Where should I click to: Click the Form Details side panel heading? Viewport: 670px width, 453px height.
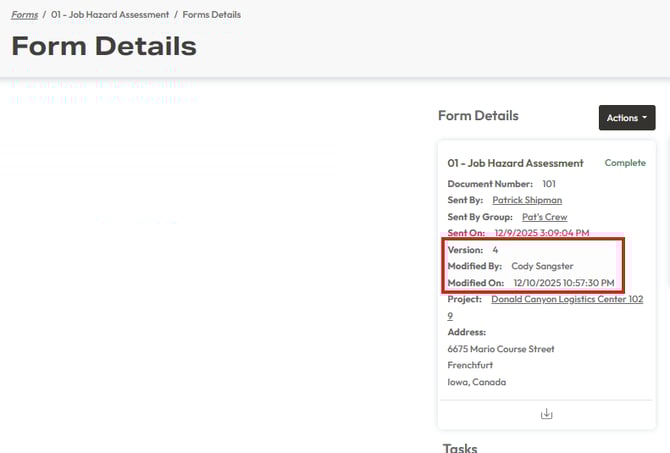478,116
